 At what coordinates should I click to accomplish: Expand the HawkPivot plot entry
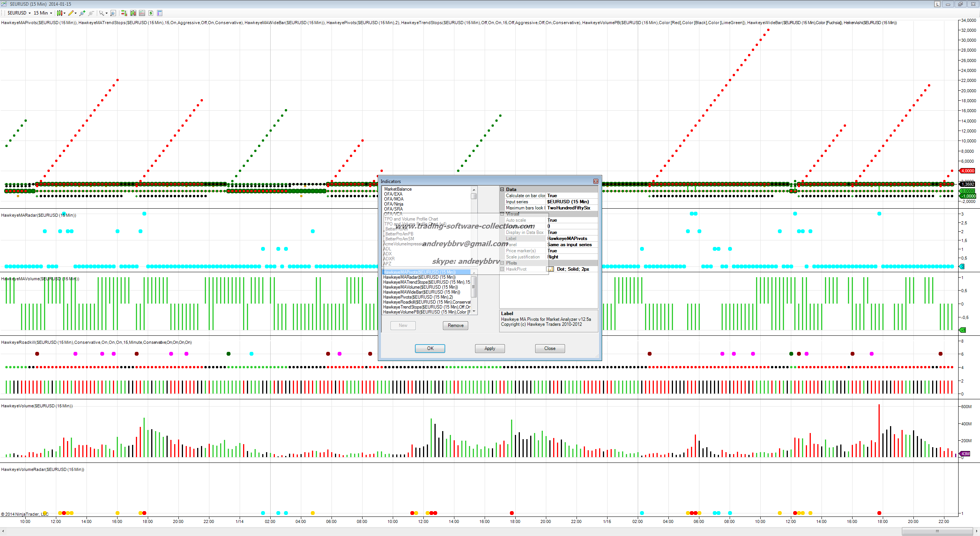[502, 269]
